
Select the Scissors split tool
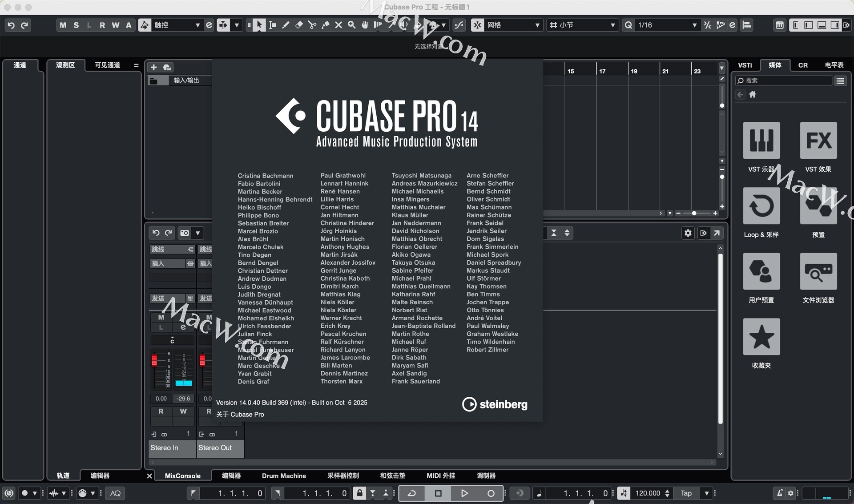(x=312, y=25)
